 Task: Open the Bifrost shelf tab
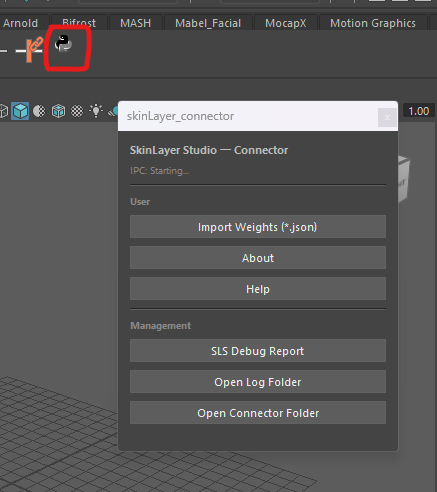[79, 23]
